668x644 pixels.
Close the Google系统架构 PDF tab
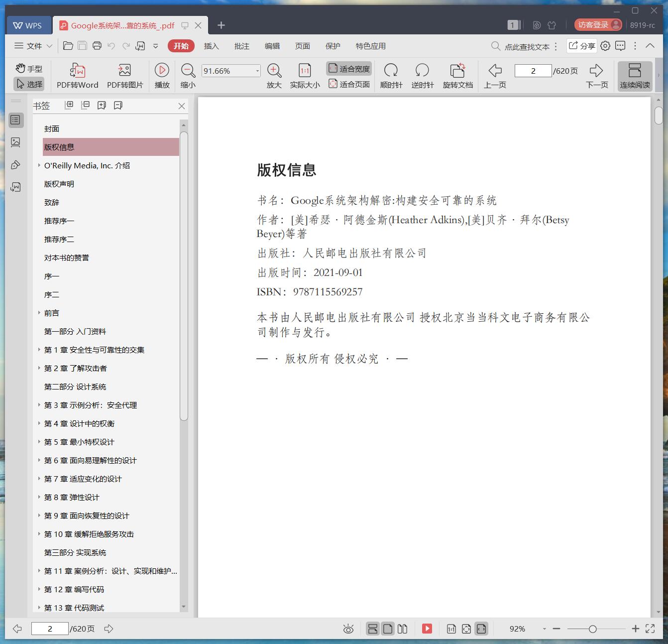click(198, 25)
